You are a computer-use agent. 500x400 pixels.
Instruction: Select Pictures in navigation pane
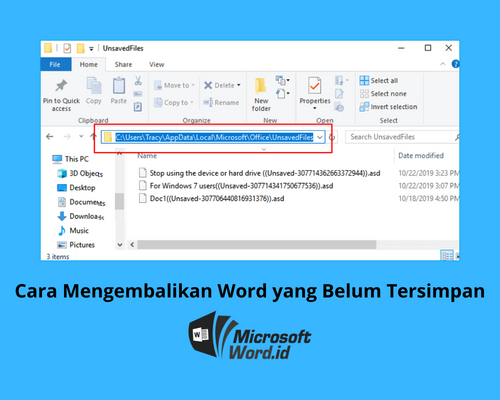[x=76, y=245]
